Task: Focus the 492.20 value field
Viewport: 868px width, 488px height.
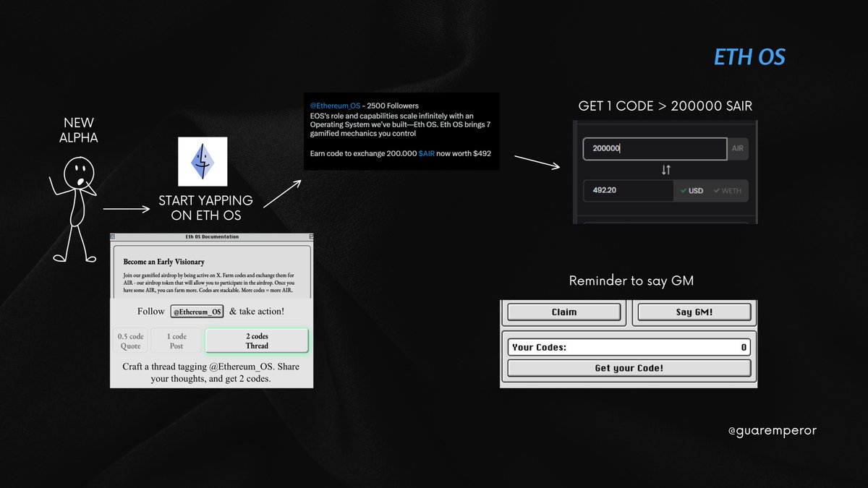Action: 628,191
